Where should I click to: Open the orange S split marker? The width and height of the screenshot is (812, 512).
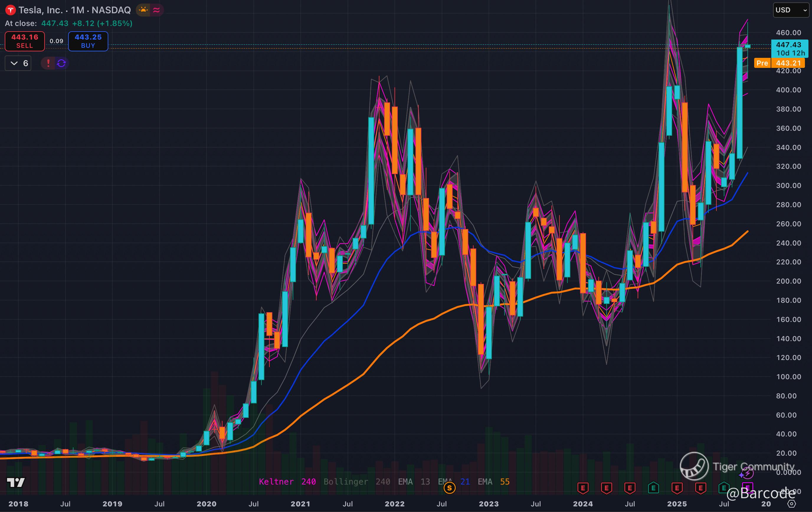[x=449, y=488]
